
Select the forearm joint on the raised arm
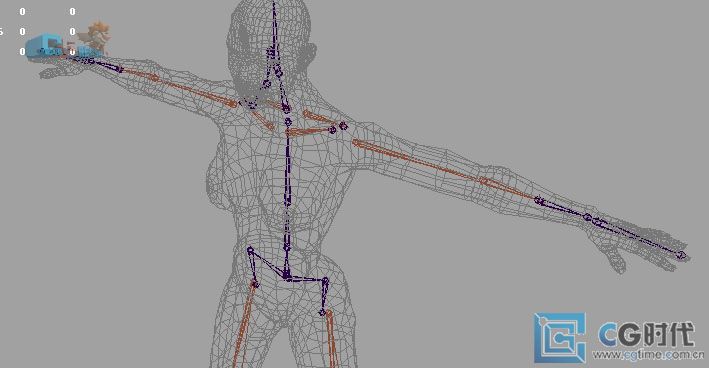(x=120, y=70)
